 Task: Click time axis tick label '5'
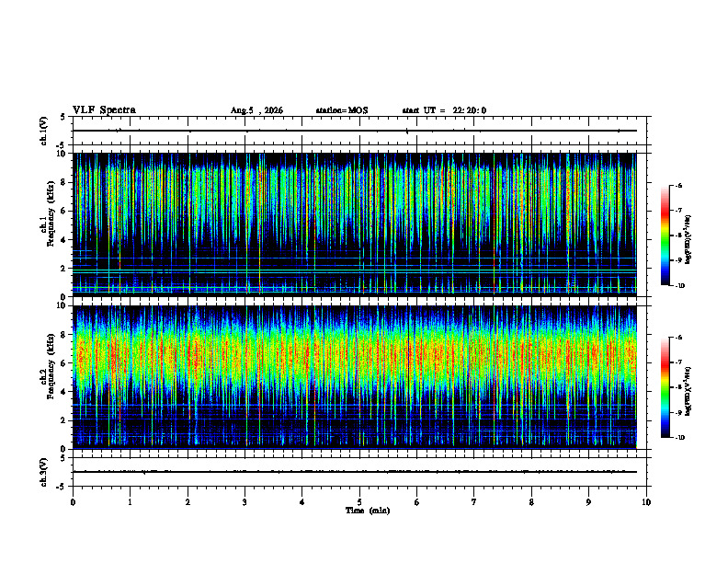(359, 502)
